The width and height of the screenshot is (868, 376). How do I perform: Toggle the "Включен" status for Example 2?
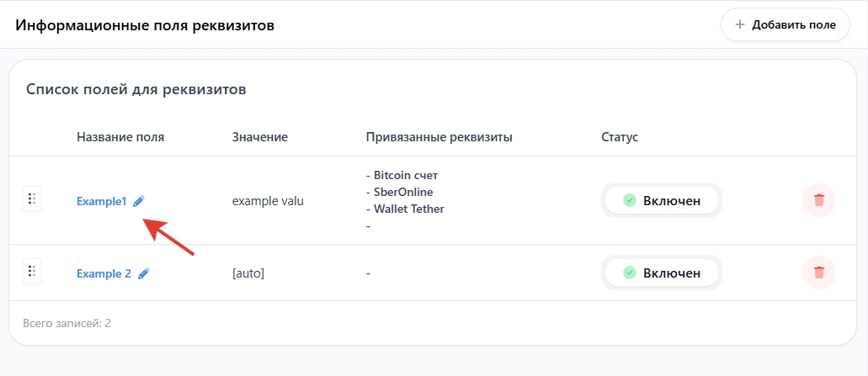[x=661, y=273]
